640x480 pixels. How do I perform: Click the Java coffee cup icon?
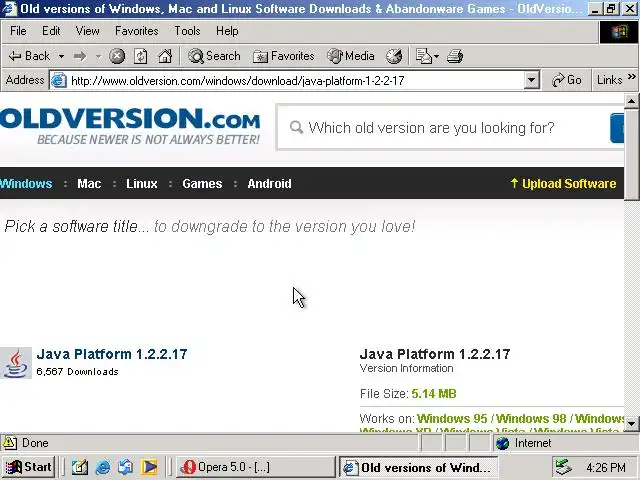click(x=16, y=363)
